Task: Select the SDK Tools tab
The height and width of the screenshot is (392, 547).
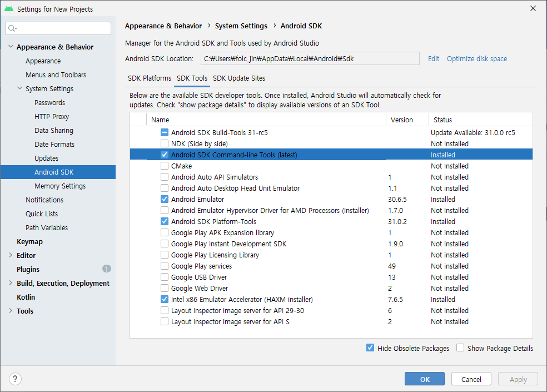Action: click(192, 78)
